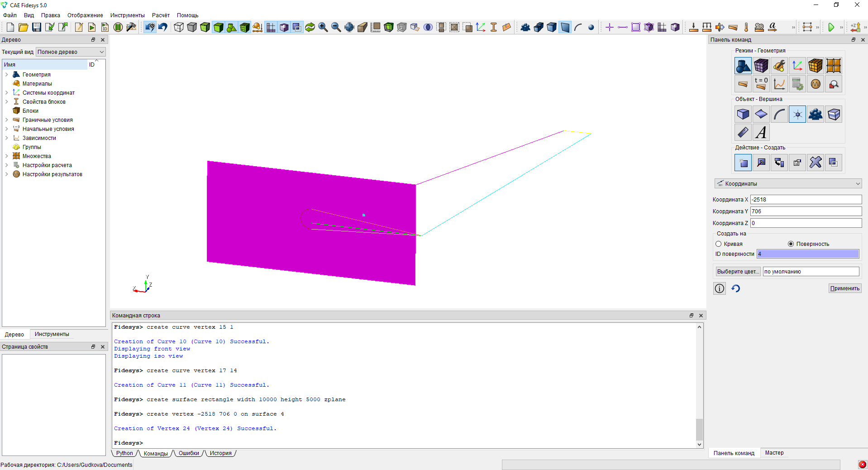Select Surface object icon
Screen dimensions: 868x470
pyautogui.click(x=761, y=114)
